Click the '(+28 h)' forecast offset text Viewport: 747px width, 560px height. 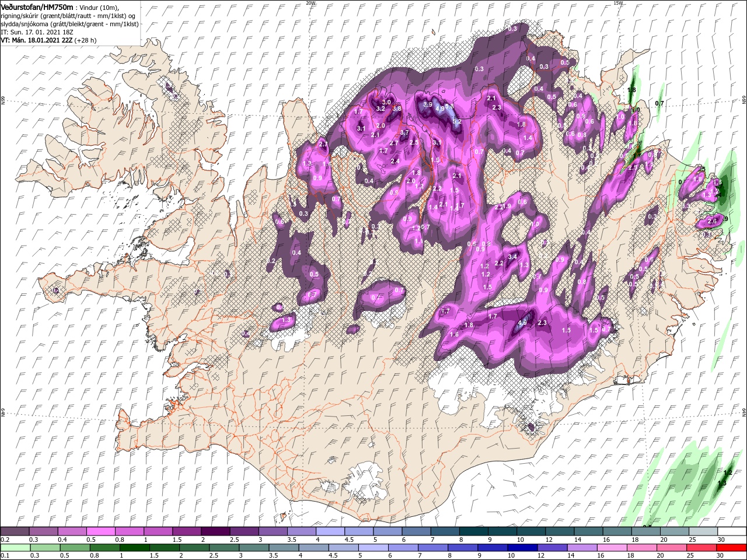coord(85,40)
